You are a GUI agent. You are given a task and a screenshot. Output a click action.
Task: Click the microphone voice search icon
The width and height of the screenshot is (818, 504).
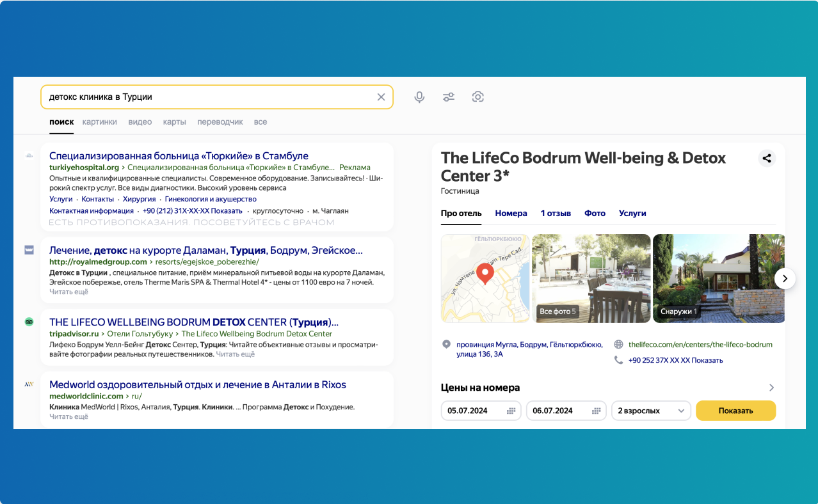[419, 97]
